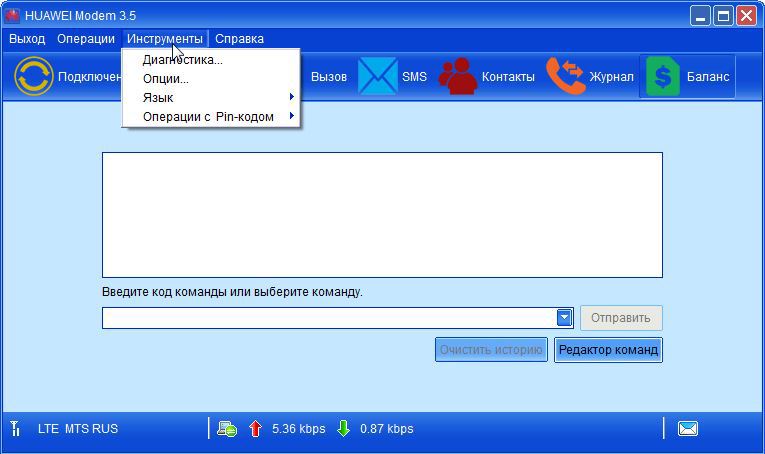Click the green download arrow icon
This screenshot has height=454, width=765.
point(343,429)
